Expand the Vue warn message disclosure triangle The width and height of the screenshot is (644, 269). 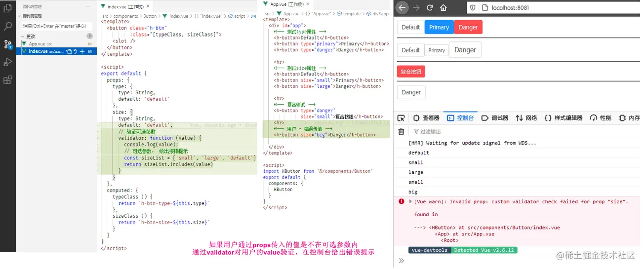coord(410,201)
